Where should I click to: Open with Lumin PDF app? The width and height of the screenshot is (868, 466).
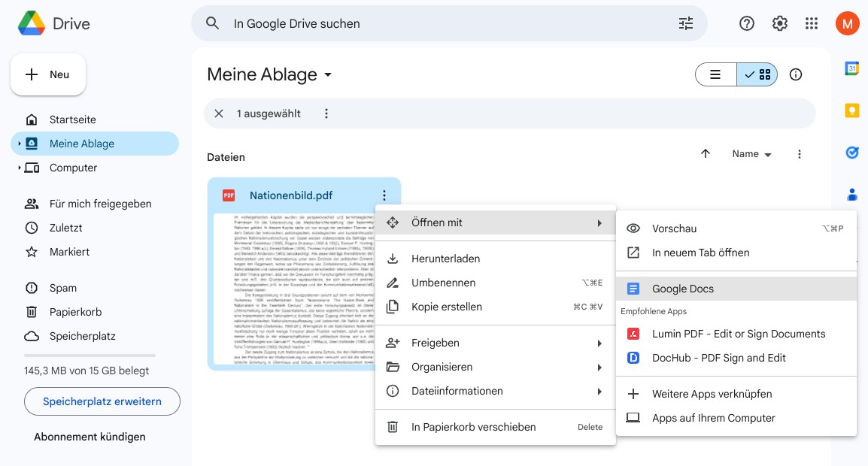(736, 334)
